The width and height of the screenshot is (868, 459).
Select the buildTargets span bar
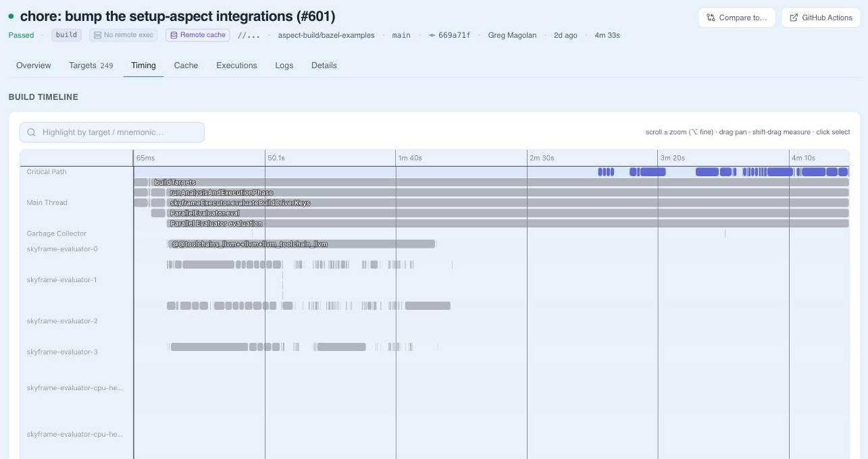point(500,182)
